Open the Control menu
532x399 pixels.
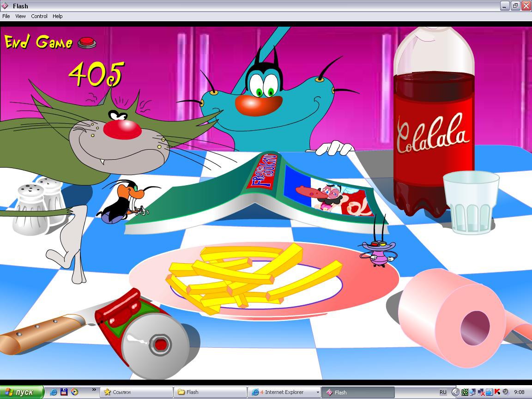pyautogui.click(x=39, y=16)
